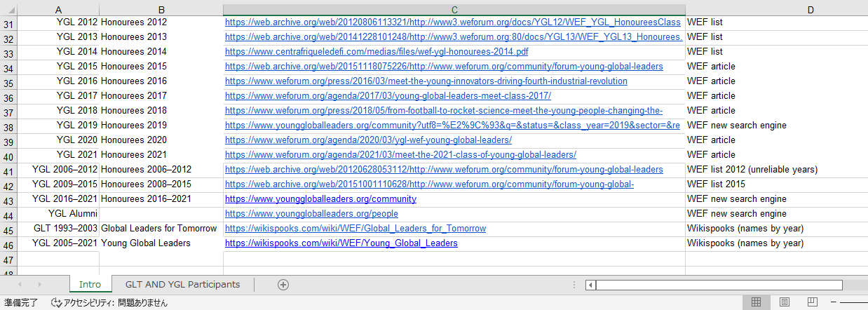Open the 2020 ygl-wef-young-global-leaders link

pos(368,140)
